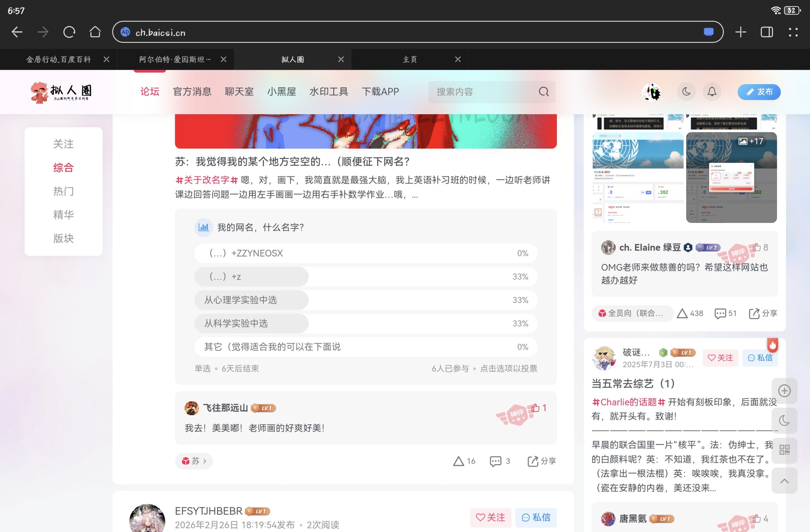Select 关注 in the left sidebar
Screen dimensions: 810x532
pyautogui.click(x=63, y=144)
